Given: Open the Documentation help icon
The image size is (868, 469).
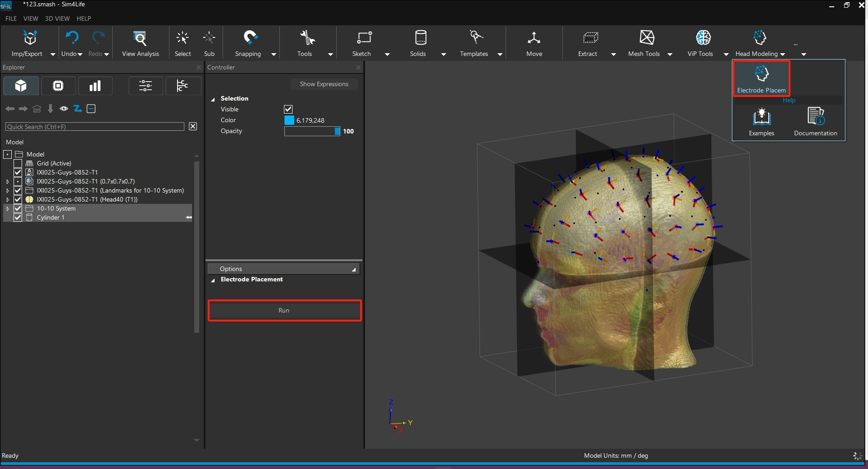Looking at the screenshot, I should 815,116.
